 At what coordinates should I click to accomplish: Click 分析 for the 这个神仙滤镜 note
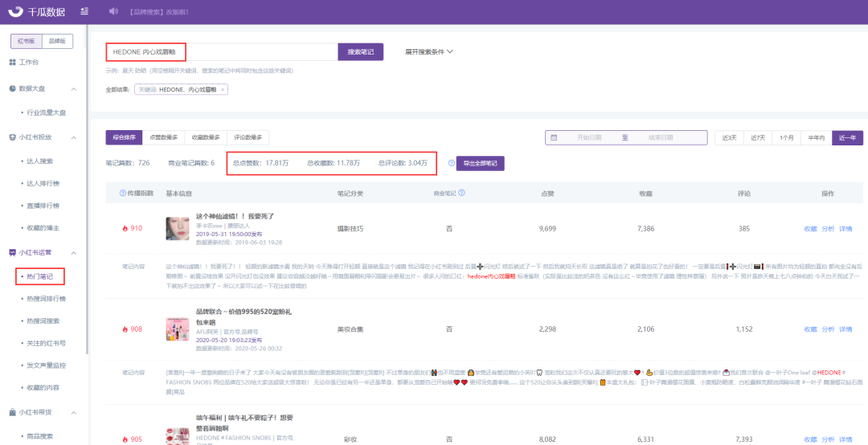[x=828, y=229]
